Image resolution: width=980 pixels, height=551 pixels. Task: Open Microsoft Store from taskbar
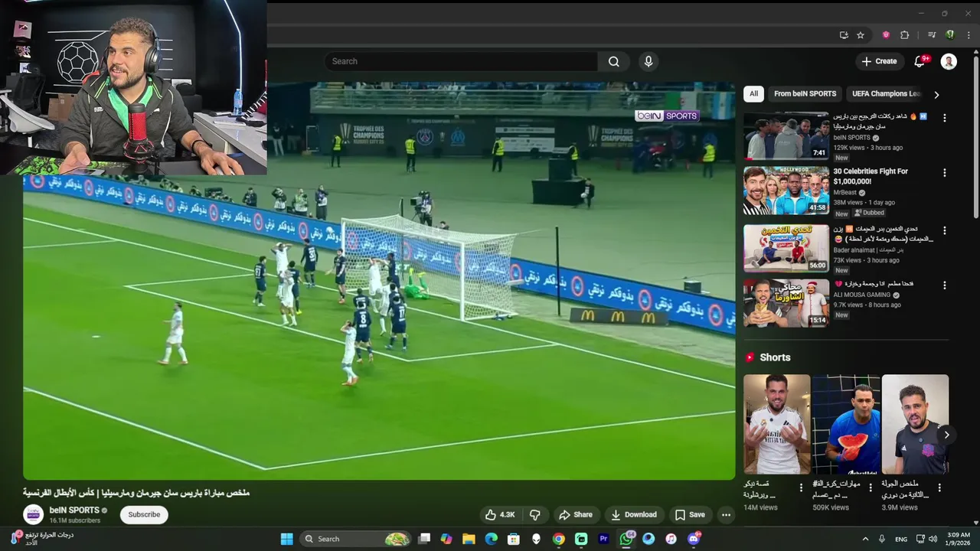click(514, 539)
